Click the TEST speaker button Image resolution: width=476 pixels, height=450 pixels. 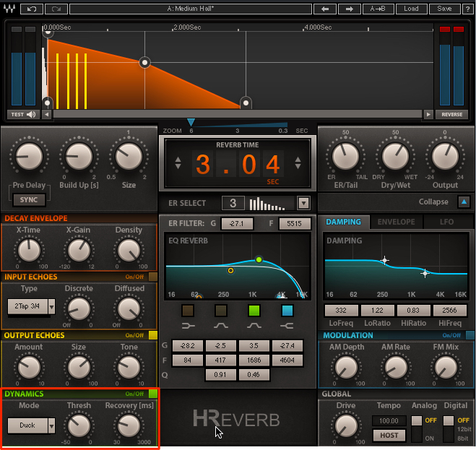pyautogui.click(x=23, y=114)
